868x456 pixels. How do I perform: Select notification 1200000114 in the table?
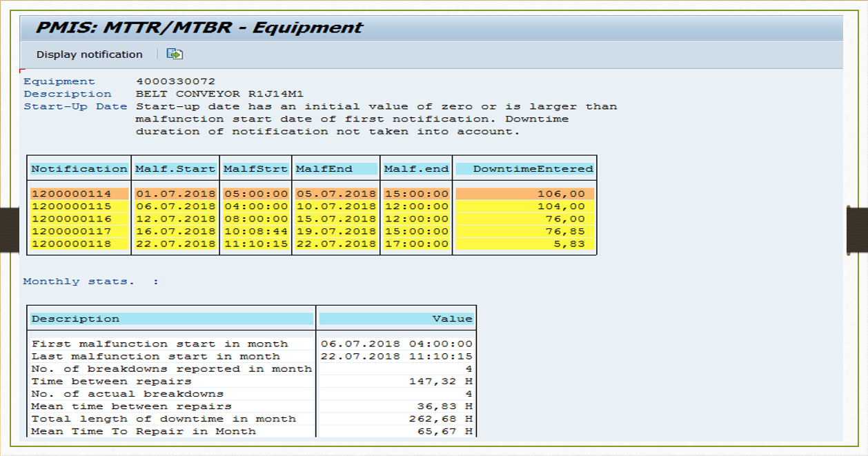point(71,194)
